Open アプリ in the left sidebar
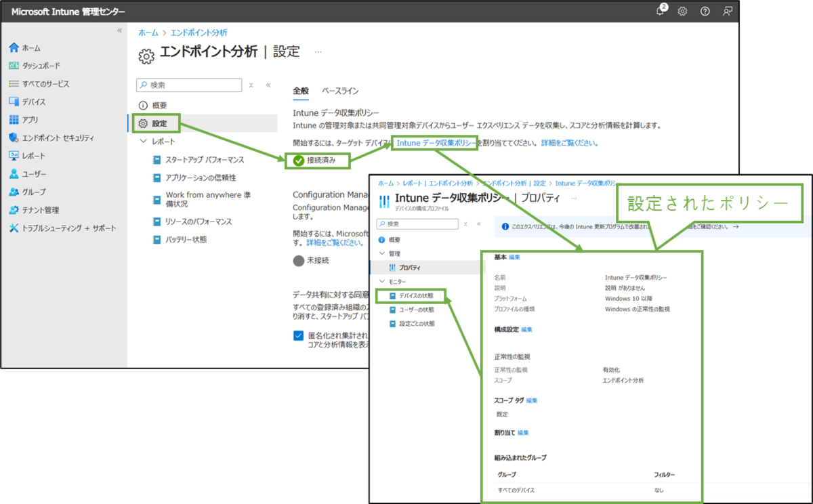 [x=24, y=120]
